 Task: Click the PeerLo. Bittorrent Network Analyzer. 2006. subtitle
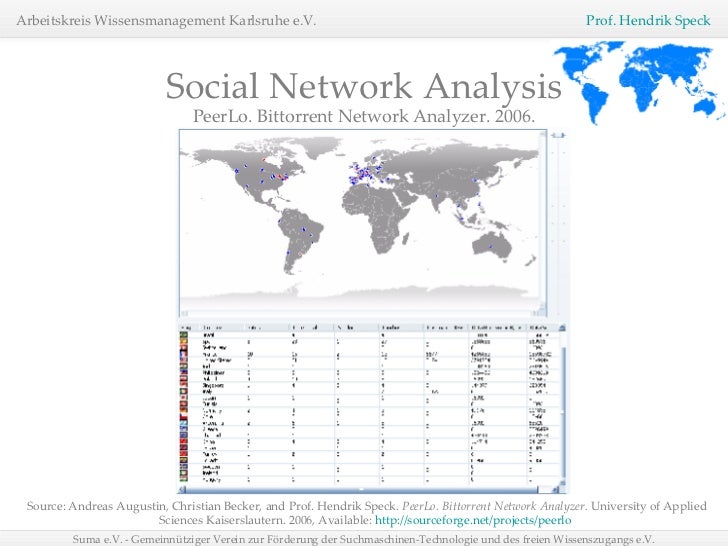(364, 116)
